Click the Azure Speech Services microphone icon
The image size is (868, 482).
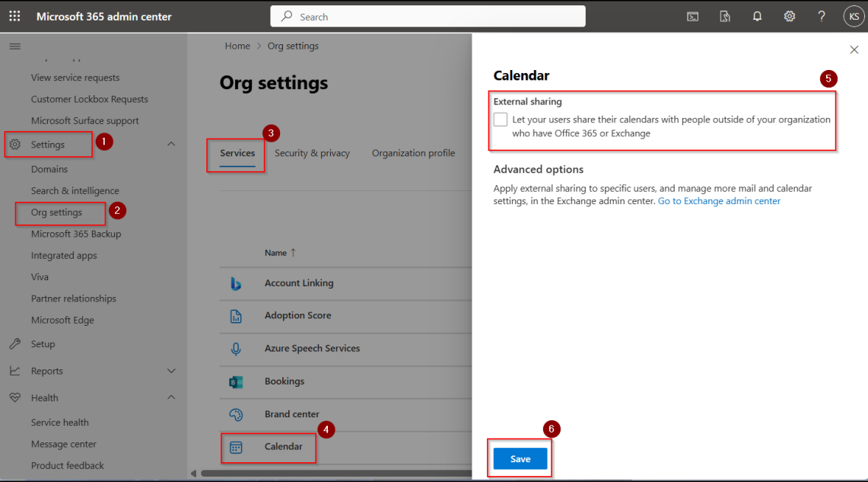pyautogui.click(x=236, y=349)
